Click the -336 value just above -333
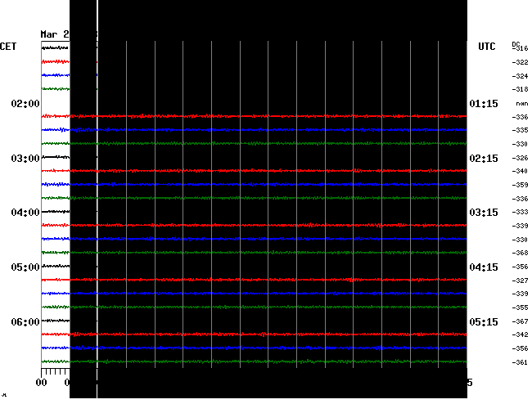 [x=520, y=199]
